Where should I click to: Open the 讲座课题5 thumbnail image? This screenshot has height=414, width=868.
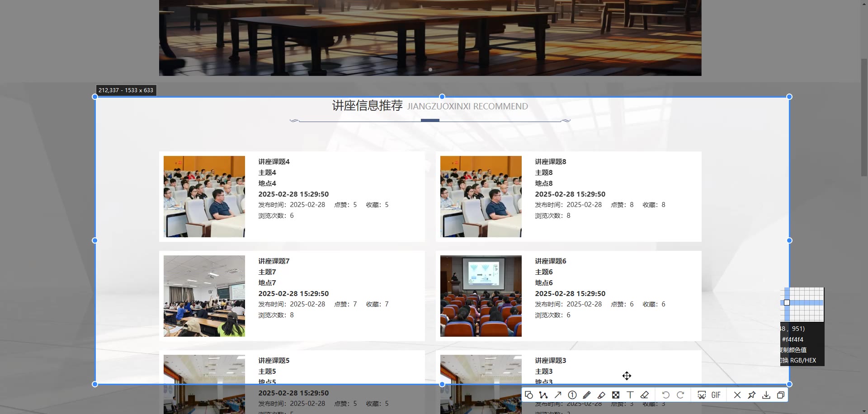click(204, 384)
